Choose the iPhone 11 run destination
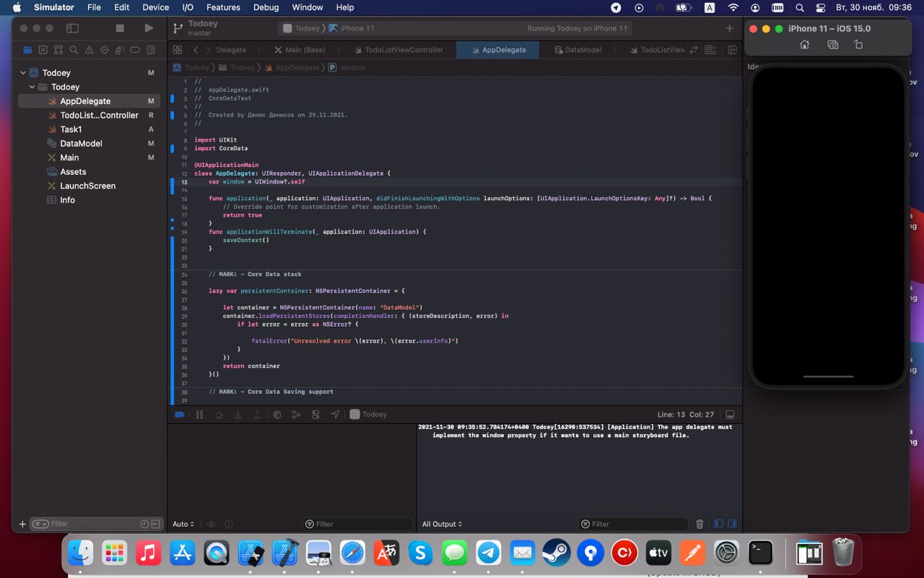 point(352,28)
